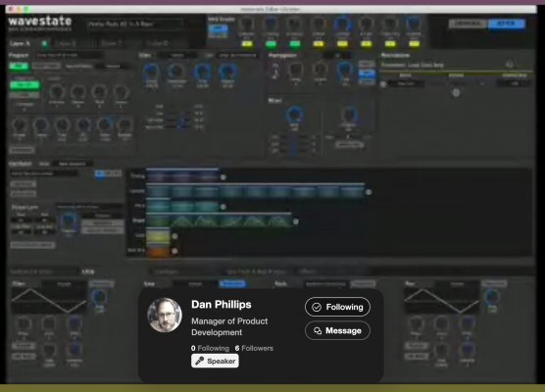This screenshot has height=392, width=545.
Task: Open the Program name dropdown
Action: [69, 55]
